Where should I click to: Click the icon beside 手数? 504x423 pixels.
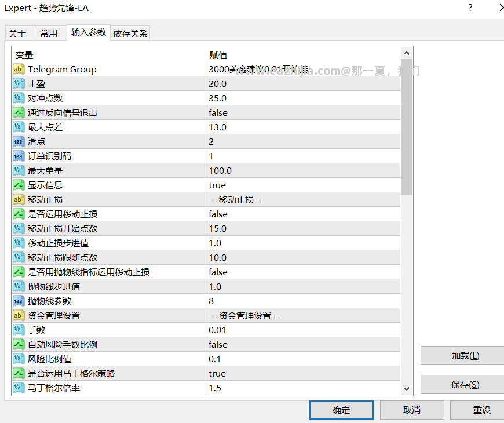19,330
